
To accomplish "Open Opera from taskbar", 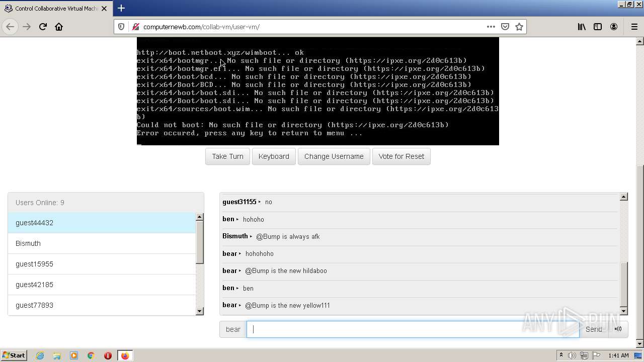I will tap(108, 355).
